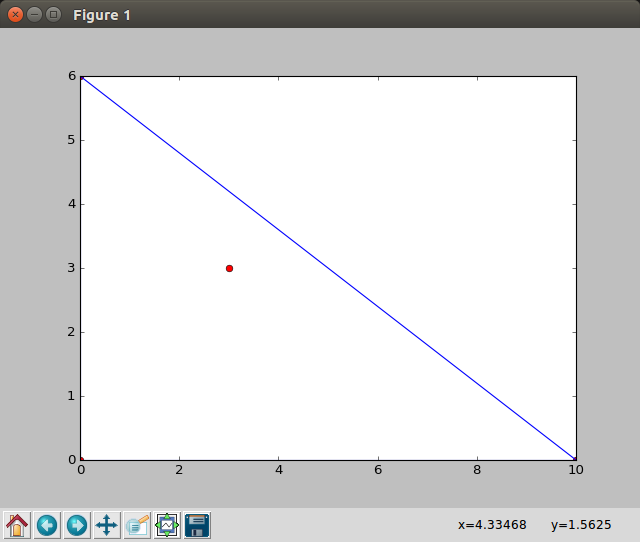Click the x-axis tick label 10
This screenshot has height=542, width=640.
(x=576, y=470)
